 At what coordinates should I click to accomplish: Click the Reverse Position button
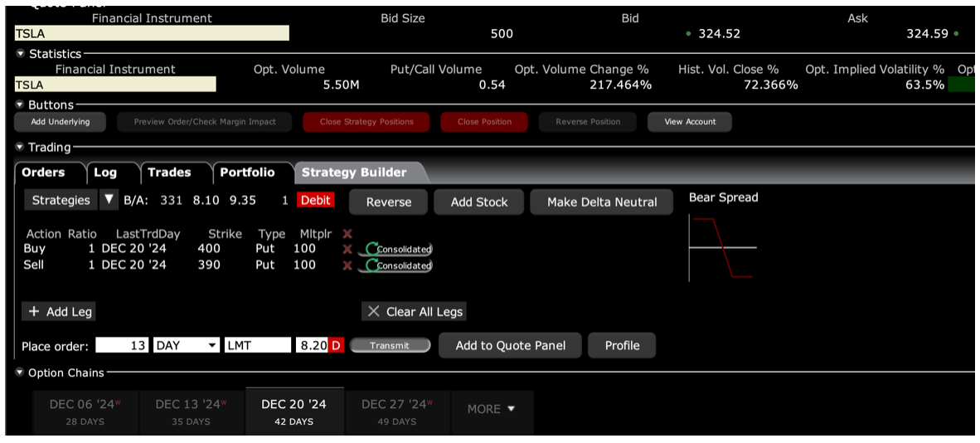point(588,122)
